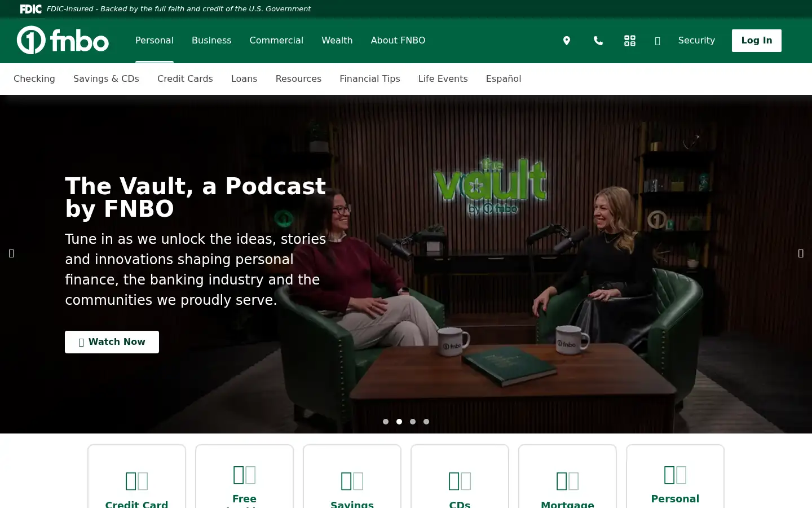Click the FDIC-Insured notice text
The image size is (812, 508).
[179, 9]
